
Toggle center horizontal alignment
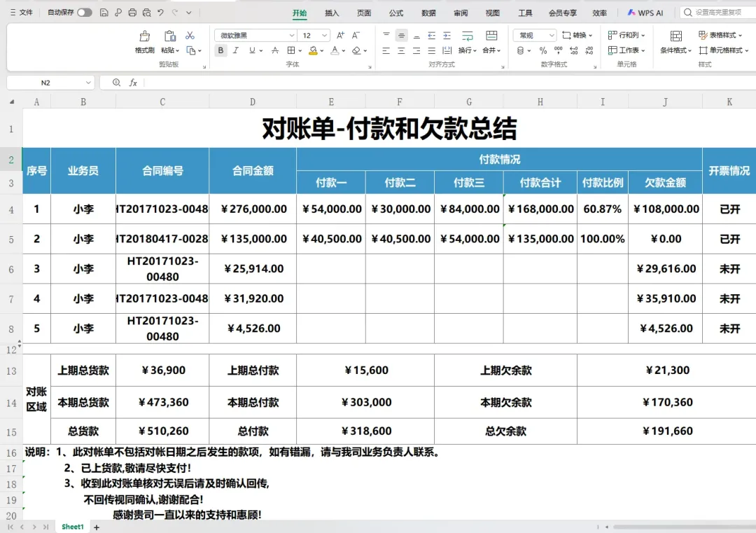tap(401, 50)
